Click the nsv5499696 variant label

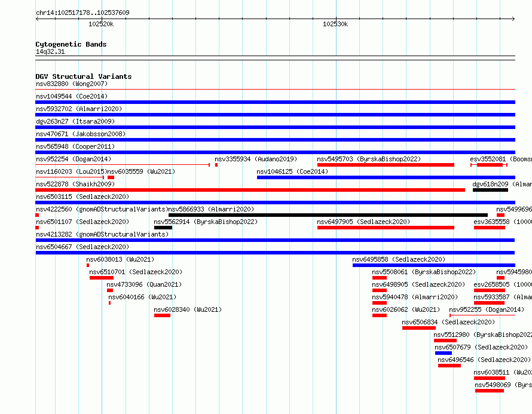coord(514,209)
